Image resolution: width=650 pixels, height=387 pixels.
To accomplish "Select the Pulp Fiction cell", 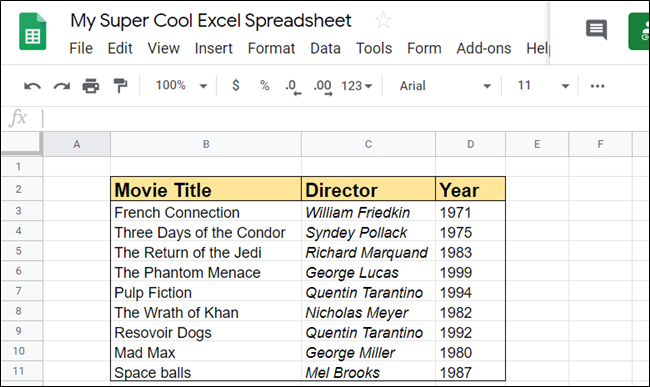I will point(206,291).
